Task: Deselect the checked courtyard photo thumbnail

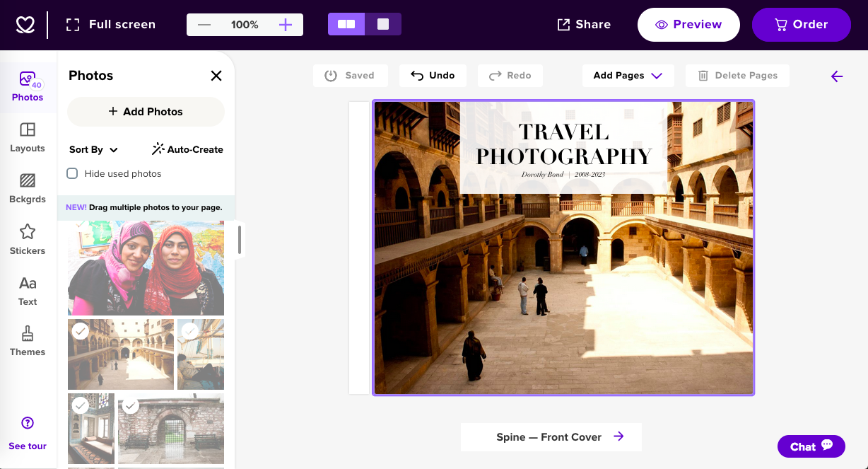Action: (x=80, y=331)
